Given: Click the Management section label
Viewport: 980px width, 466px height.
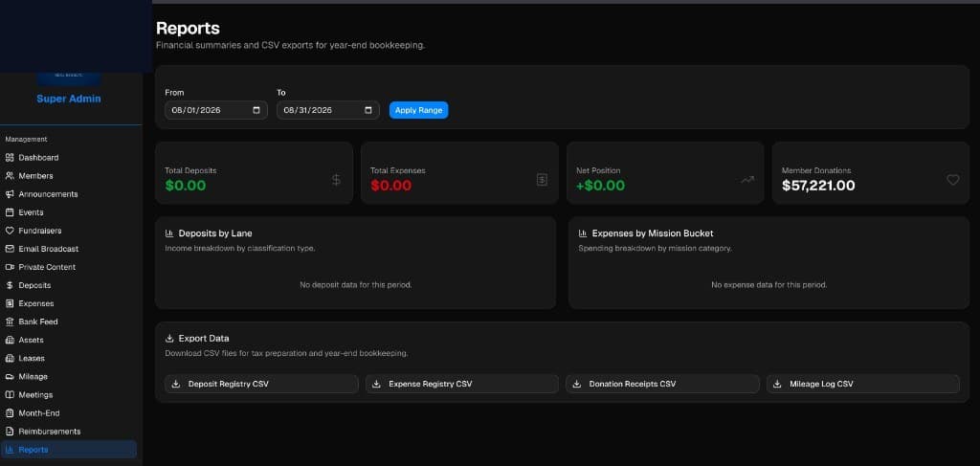Looking at the screenshot, I should pyautogui.click(x=26, y=140).
